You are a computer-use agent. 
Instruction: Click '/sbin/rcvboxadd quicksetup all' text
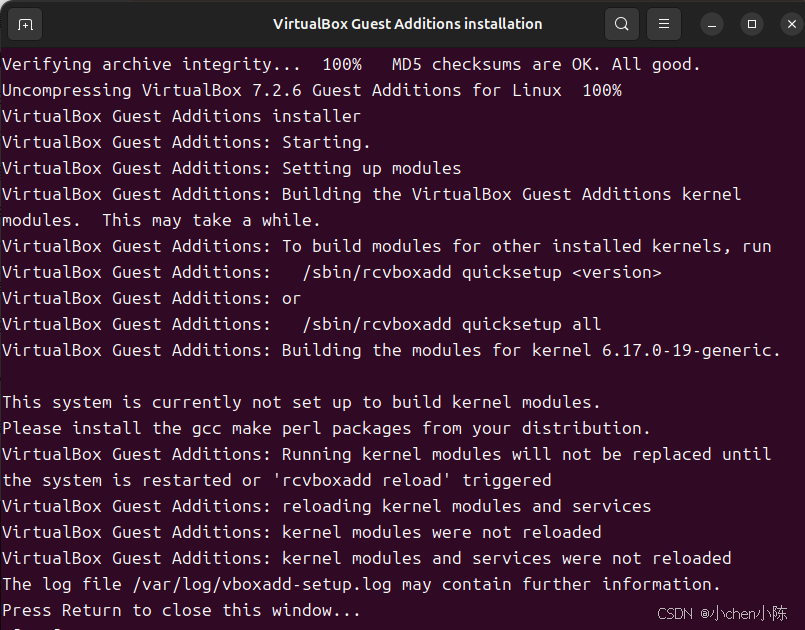[451, 325]
